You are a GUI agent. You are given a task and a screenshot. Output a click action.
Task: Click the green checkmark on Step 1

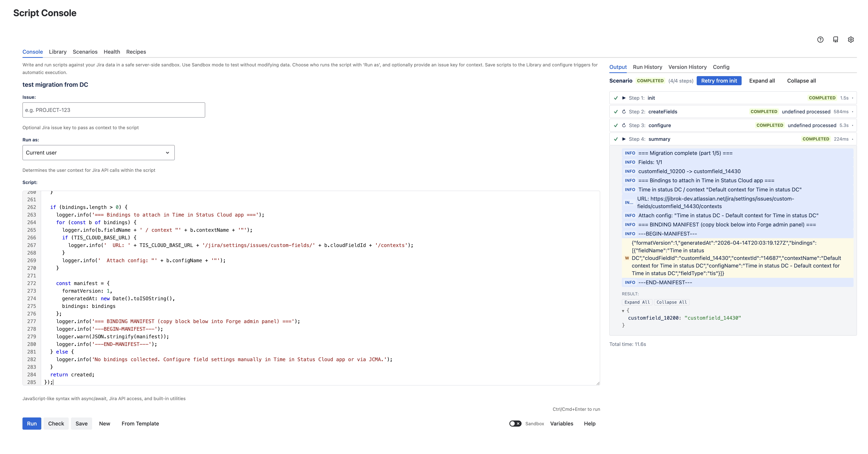616,98
